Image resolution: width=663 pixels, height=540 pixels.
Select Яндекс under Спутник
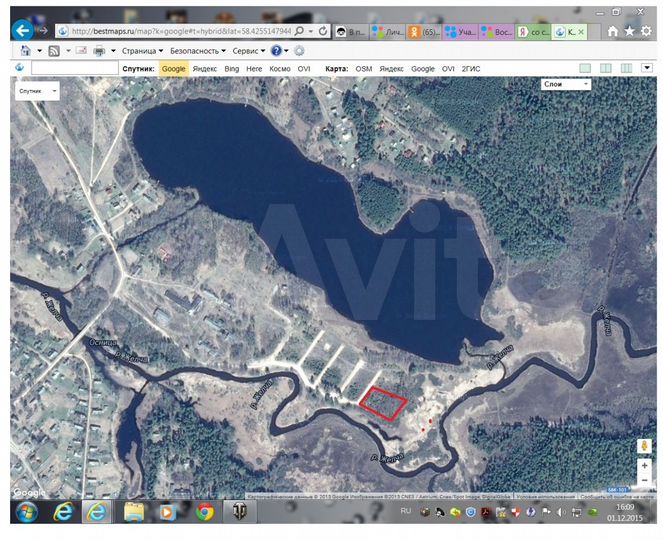[205, 69]
